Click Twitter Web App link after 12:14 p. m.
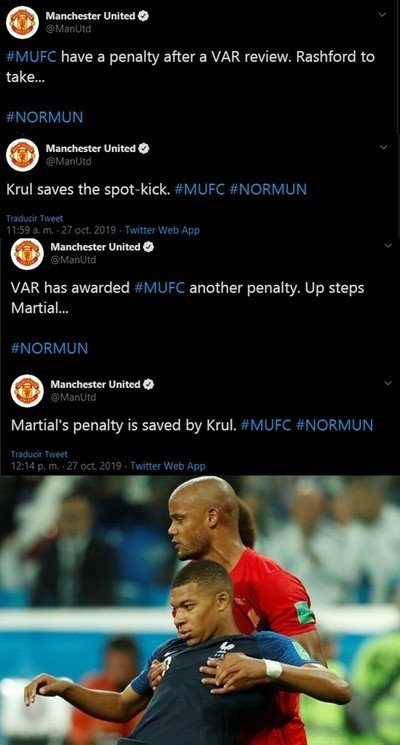Viewport: 400px width, 745px height. [x=168, y=466]
